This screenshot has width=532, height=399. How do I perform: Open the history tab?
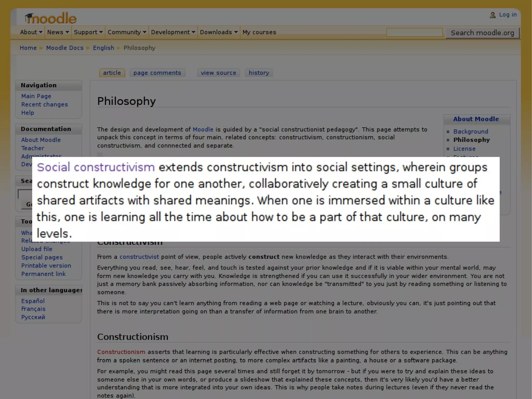259,73
